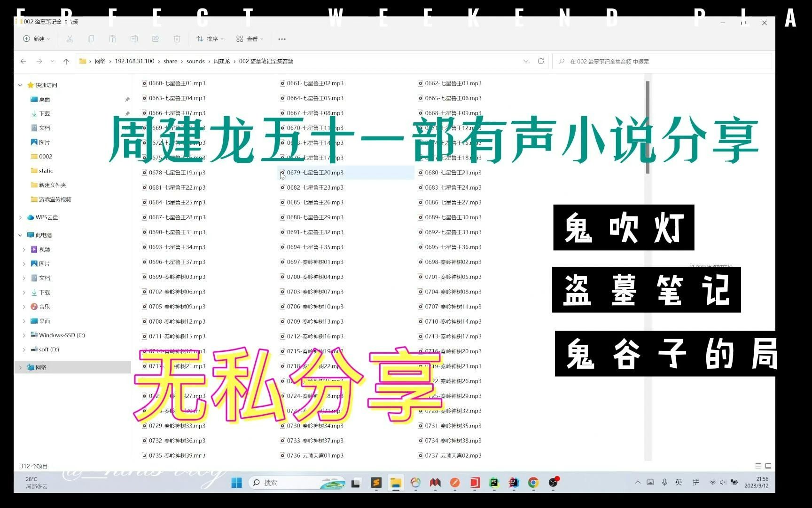Click the taskbar 搜索 search box
The image size is (812, 508).
pos(297,483)
